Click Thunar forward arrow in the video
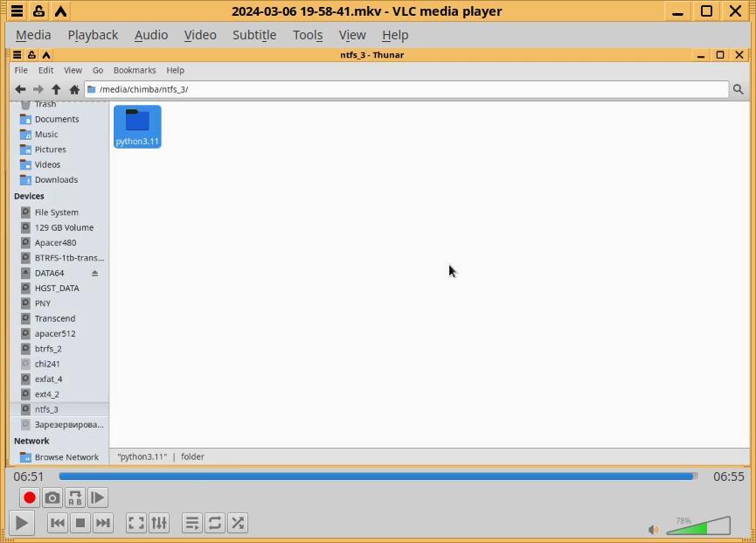The image size is (756, 543). point(38,89)
